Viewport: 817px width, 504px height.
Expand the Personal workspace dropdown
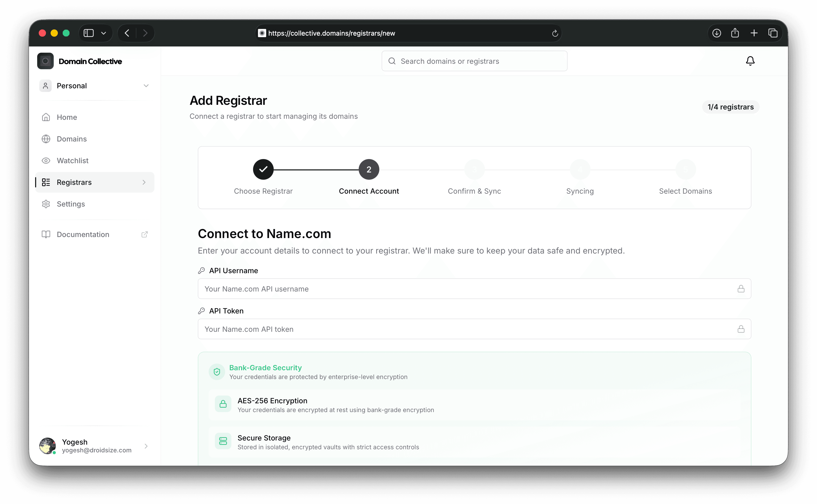pos(146,86)
